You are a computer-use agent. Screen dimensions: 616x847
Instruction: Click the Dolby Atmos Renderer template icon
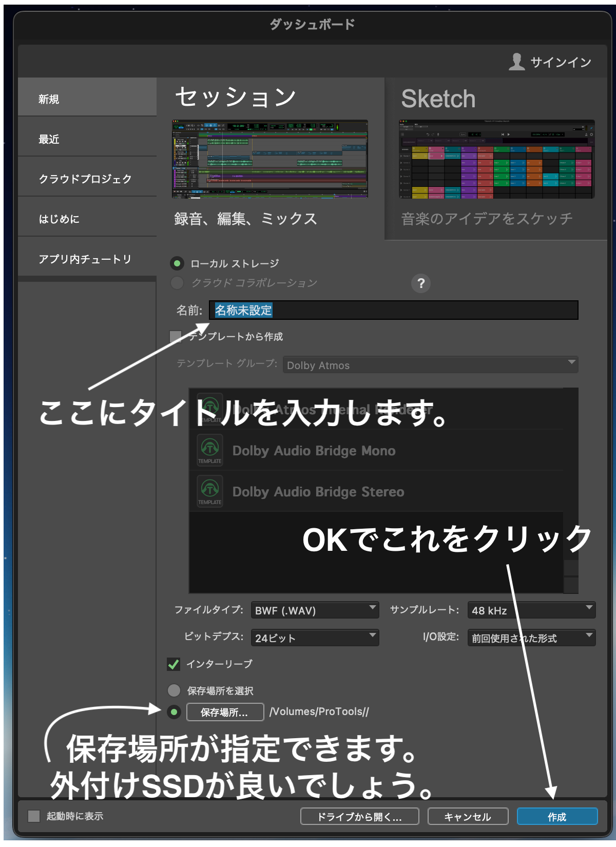pyautogui.click(x=210, y=408)
